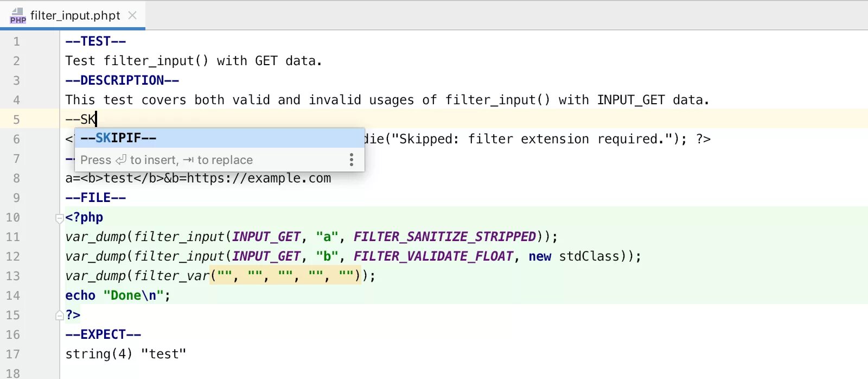Click the Enter key icon in the completion hint
Screen dimensions: 868x379
click(x=121, y=160)
